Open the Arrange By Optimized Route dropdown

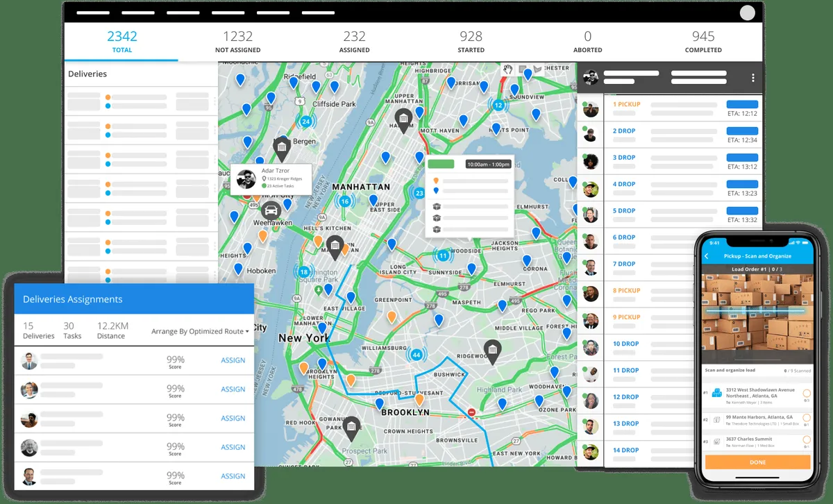(200, 332)
